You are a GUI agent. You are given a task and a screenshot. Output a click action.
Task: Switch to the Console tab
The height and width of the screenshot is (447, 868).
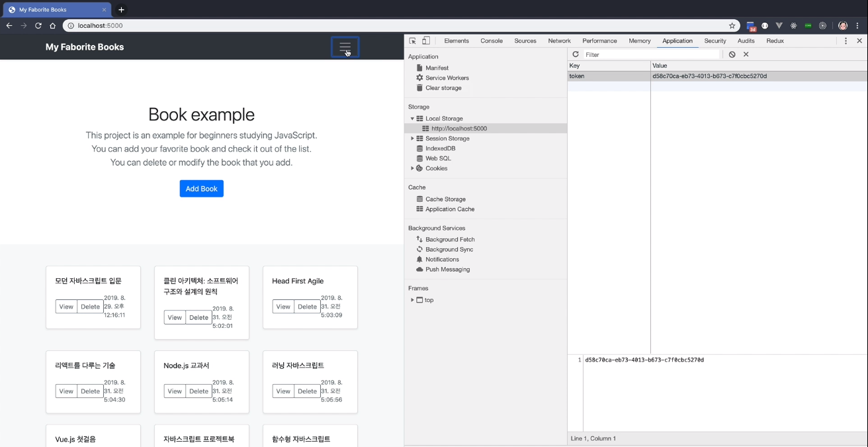pos(492,41)
